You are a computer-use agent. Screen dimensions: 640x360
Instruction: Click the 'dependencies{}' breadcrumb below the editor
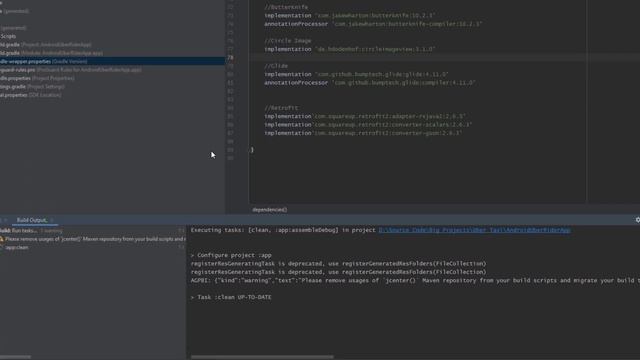point(269,210)
